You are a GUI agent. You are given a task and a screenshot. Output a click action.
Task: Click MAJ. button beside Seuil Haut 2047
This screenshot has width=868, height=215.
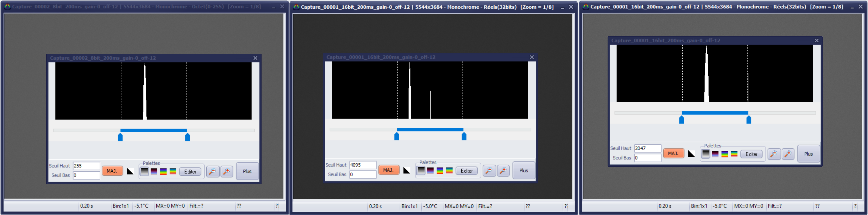tap(673, 153)
